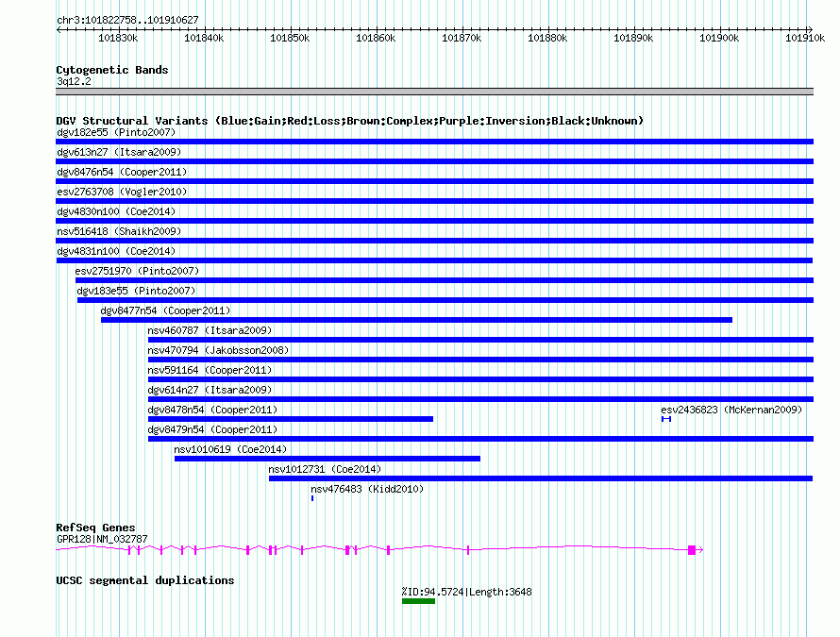Click the GPR128|NM_032787 gene label
840x637 pixels.
click(102, 539)
